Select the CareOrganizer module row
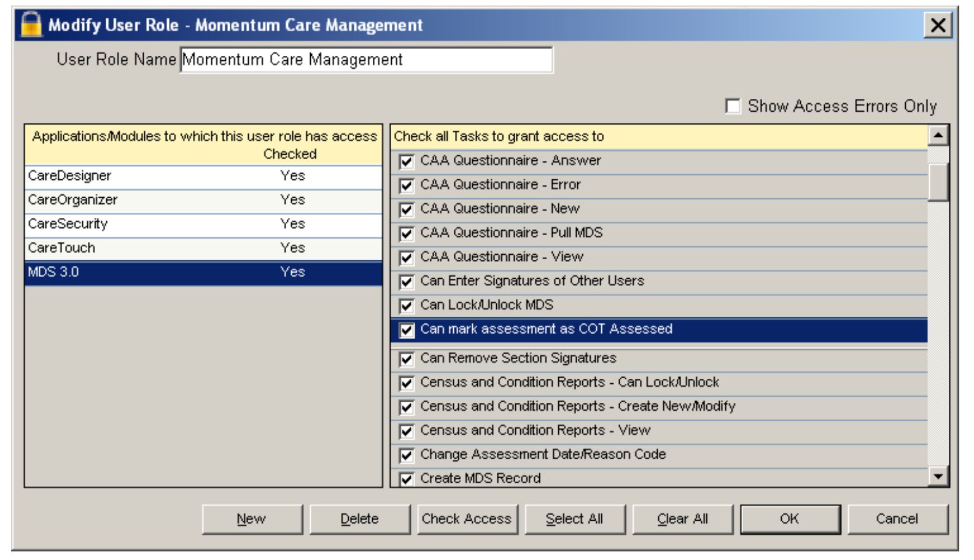Screen dimensions: 974x560 203,200
